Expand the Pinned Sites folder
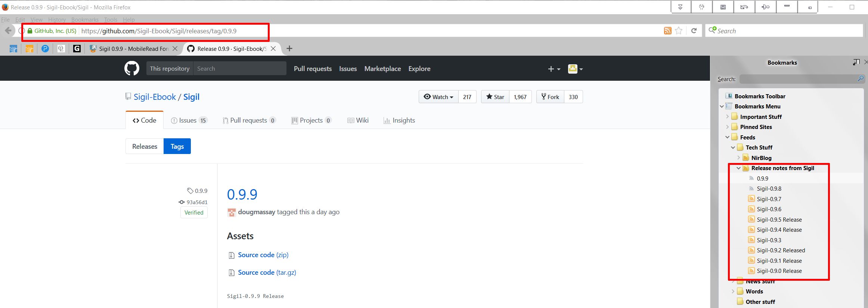The image size is (868, 308). pyautogui.click(x=727, y=127)
